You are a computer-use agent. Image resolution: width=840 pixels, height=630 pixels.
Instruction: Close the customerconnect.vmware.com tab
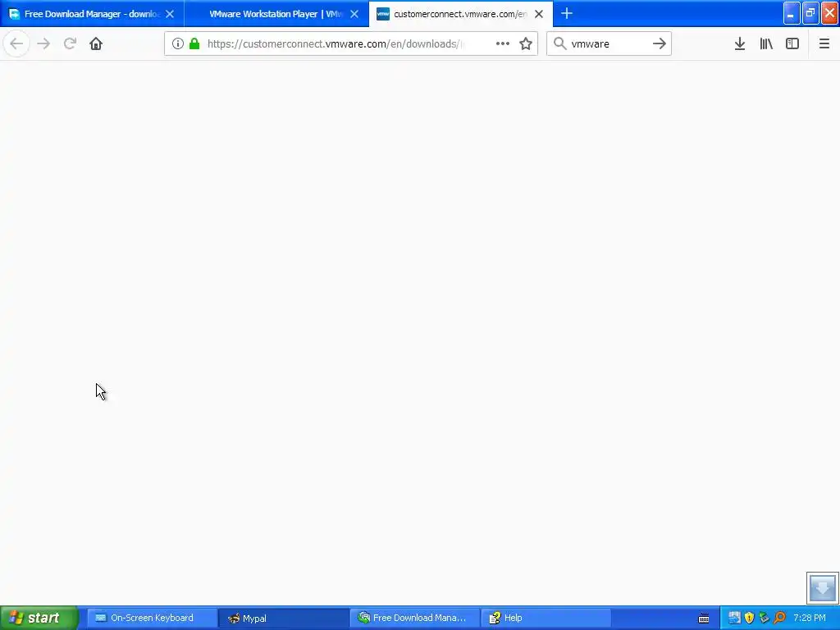coord(540,14)
